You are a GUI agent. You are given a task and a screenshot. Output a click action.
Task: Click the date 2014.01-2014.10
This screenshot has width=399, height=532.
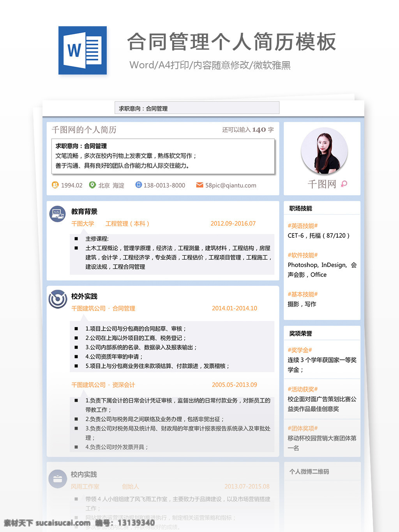(235, 308)
